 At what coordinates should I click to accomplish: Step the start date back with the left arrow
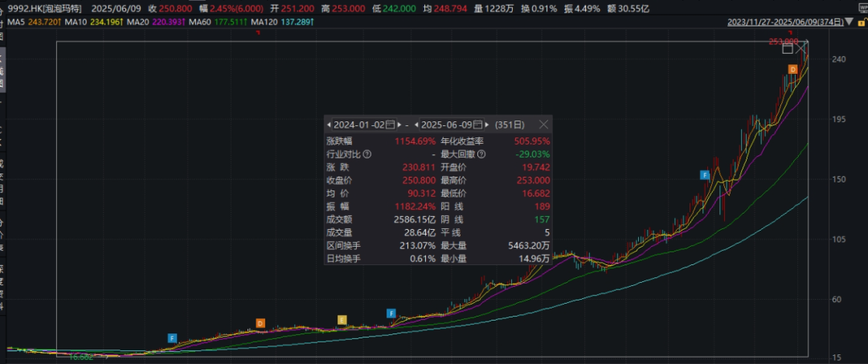point(329,125)
